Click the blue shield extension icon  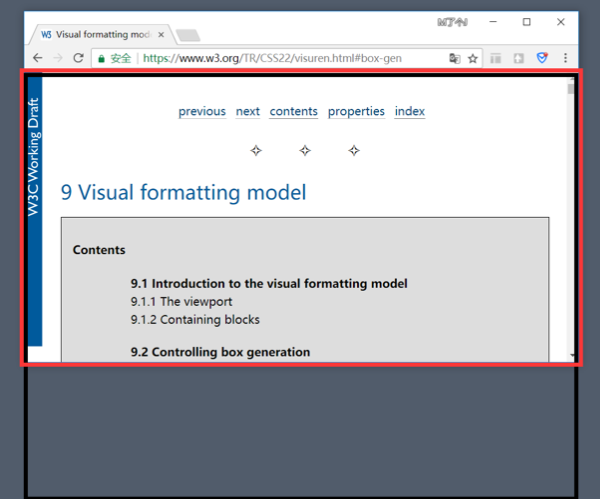[x=542, y=58]
